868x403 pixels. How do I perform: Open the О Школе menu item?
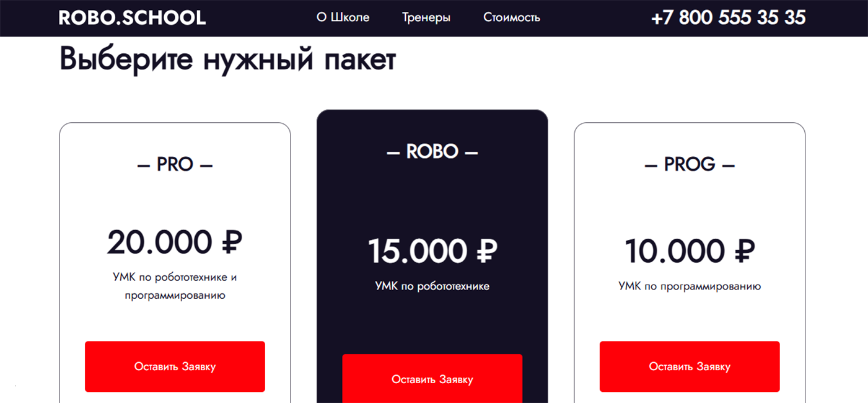[343, 17]
